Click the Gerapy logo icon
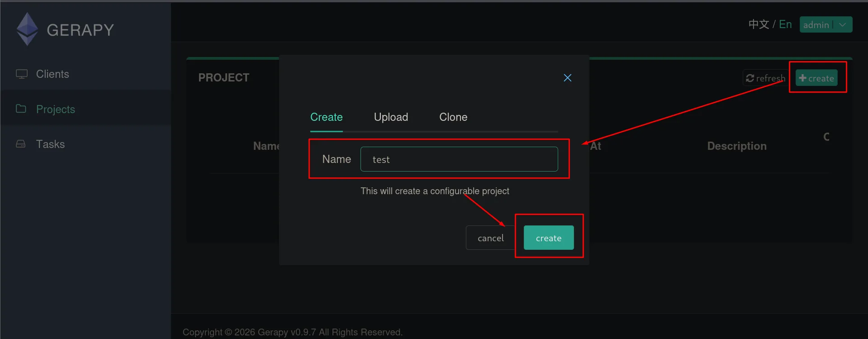 point(27,29)
